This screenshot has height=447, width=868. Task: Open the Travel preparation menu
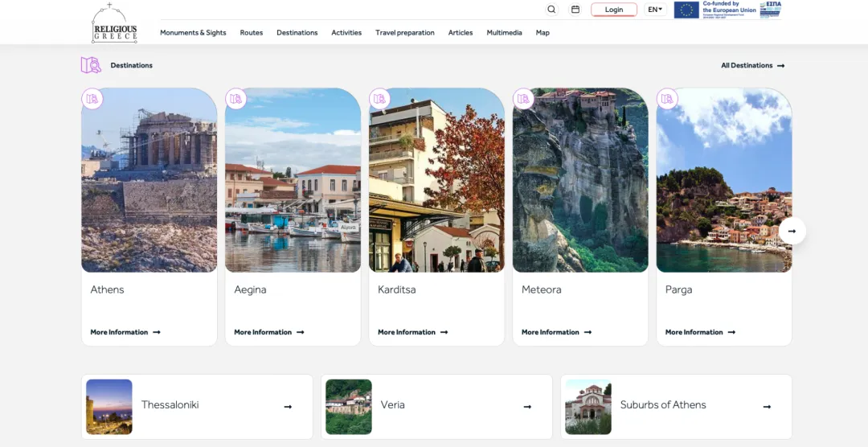(404, 33)
